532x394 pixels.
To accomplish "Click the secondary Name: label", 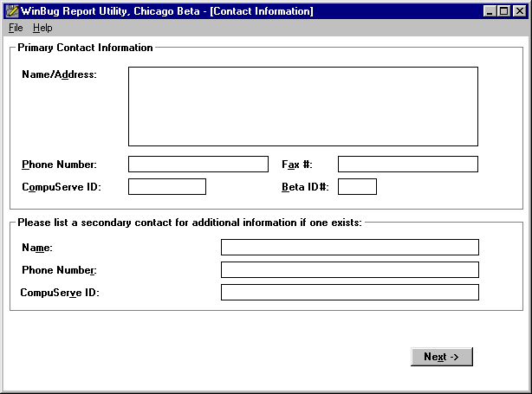I will click(37, 248).
